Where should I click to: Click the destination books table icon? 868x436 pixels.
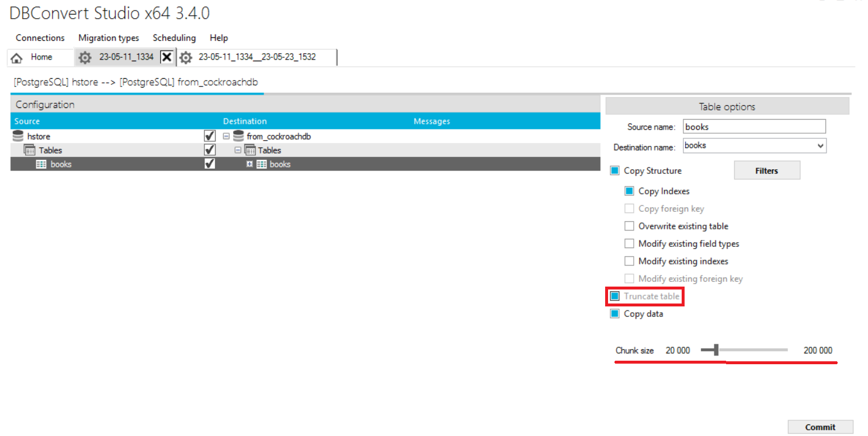pyautogui.click(x=262, y=165)
